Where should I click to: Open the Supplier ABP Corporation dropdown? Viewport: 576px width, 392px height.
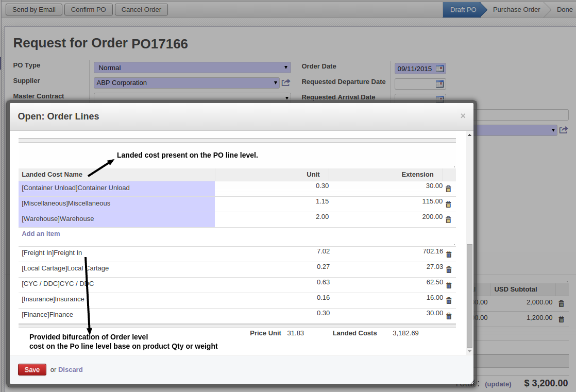tap(187, 82)
